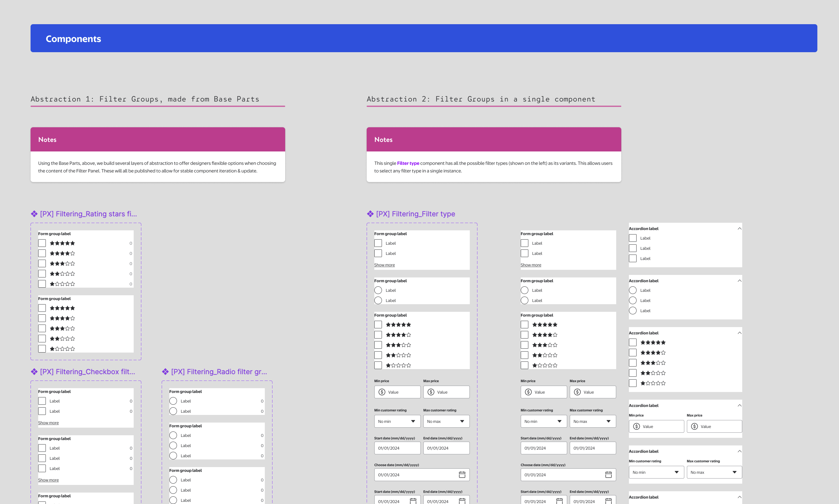Click component icon beside Filtering_Checkbox filter title
Screen dimensions: 839x504
pos(34,372)
